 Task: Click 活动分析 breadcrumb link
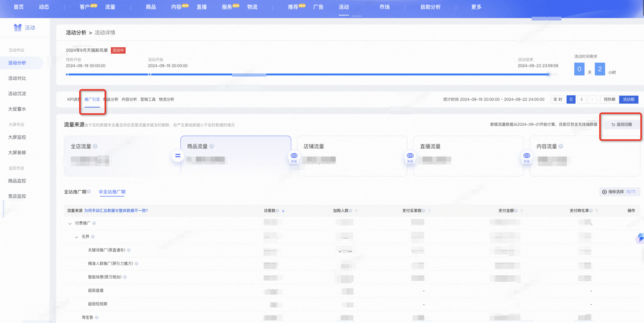(76, 33)
